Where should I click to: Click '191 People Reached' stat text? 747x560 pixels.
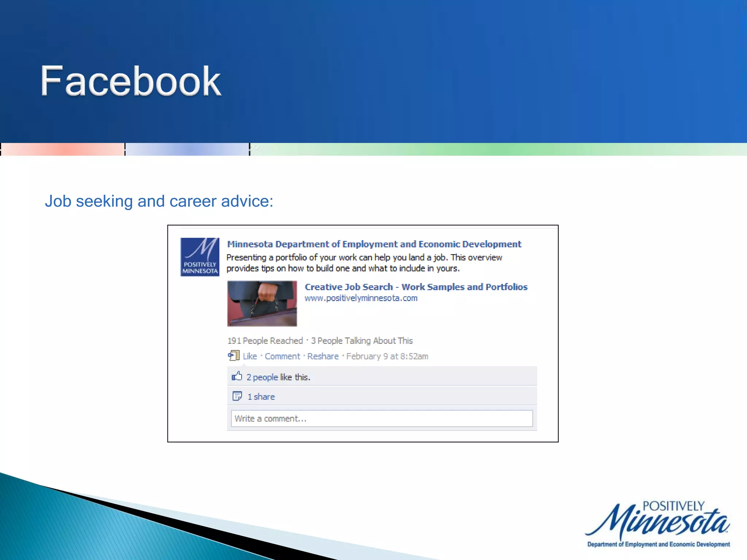click(x=265, y=341)
